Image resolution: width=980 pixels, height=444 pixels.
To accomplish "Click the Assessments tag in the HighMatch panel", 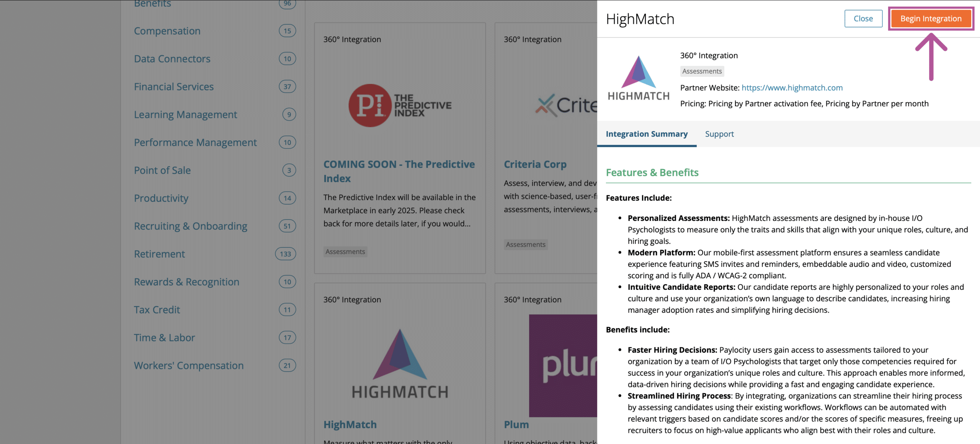I will [702, 71].
